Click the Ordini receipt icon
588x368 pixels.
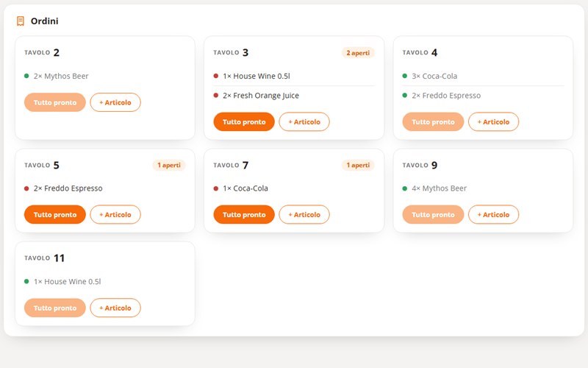(x=21, y=21)
